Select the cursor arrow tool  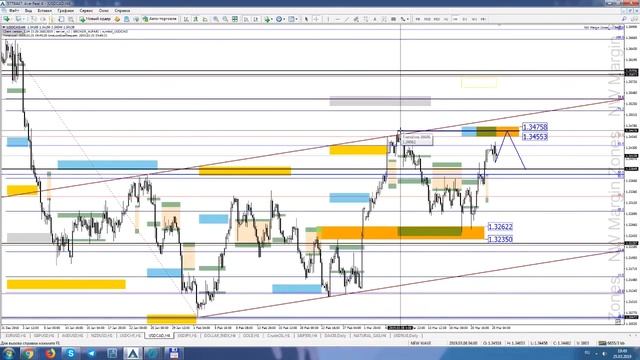(x=306, y=19)
